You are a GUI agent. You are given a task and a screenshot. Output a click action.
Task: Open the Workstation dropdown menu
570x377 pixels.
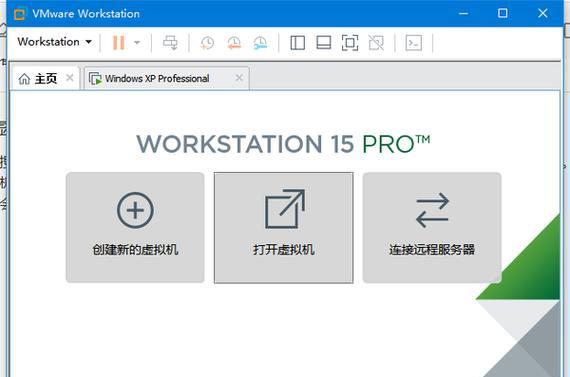click(55, 42)
